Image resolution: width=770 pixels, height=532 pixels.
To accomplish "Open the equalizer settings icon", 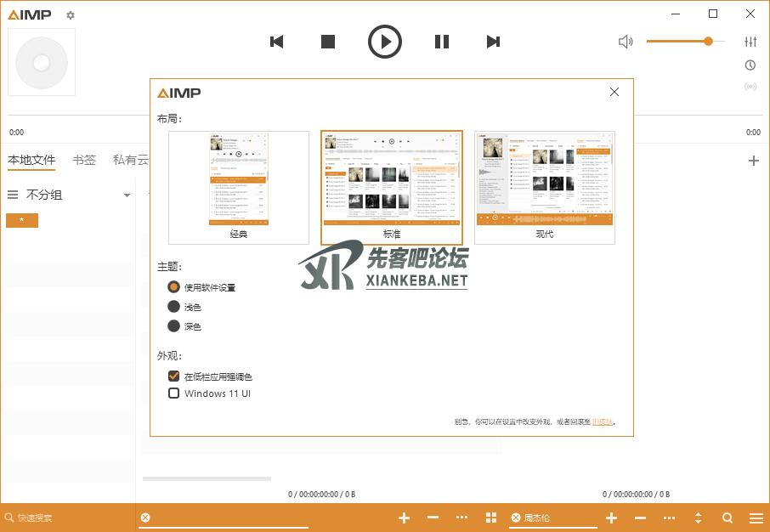I will [750, 42].
